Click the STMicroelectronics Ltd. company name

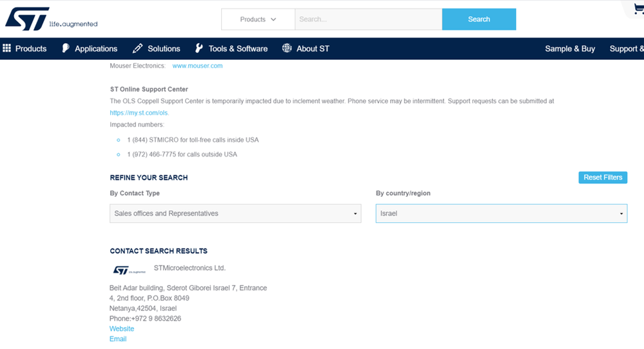[190, 268]
